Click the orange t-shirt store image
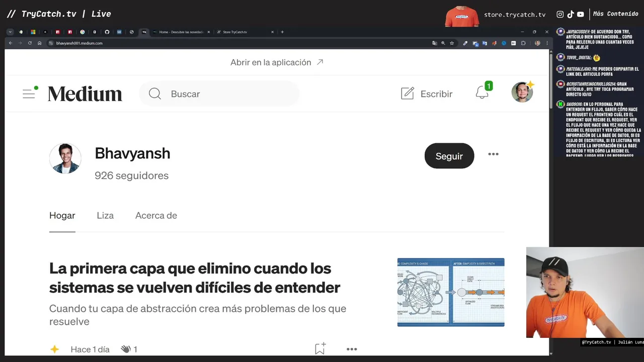 click(x=462, y=16)
